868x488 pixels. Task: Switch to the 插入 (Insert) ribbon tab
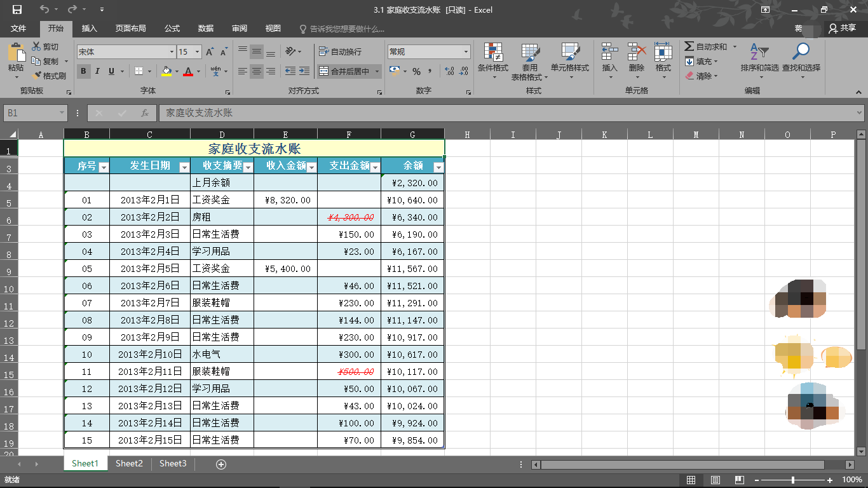tap(90, 29)
